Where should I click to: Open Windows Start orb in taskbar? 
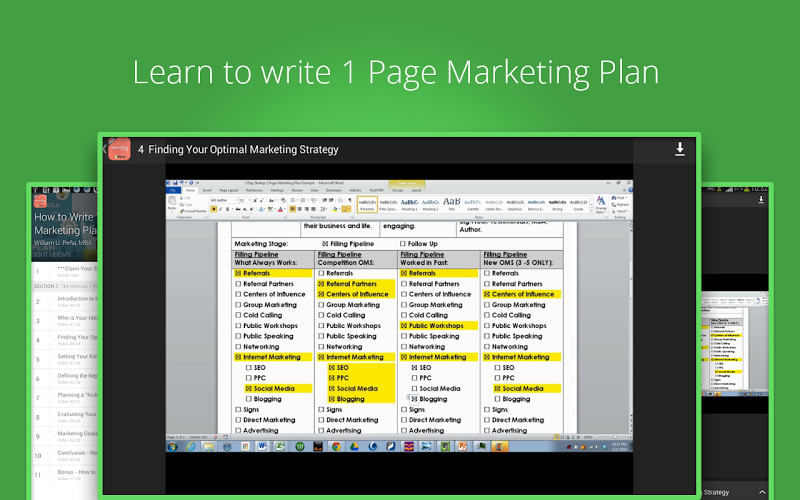tap(172, 446)
